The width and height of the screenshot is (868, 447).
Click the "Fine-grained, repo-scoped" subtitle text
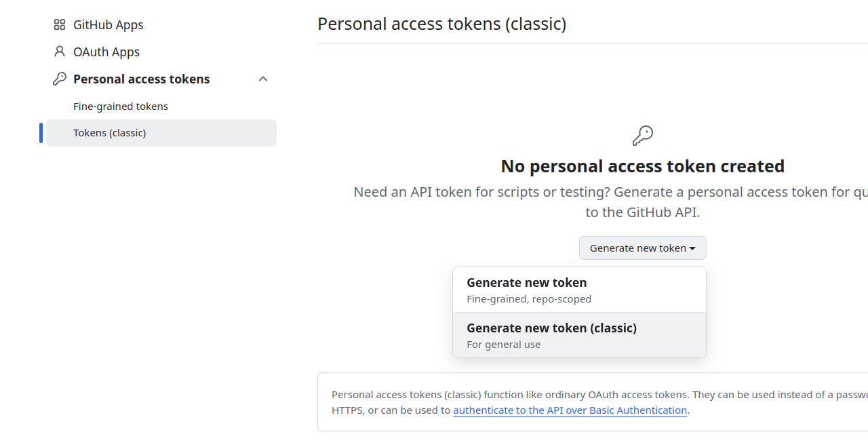(529, 299)
